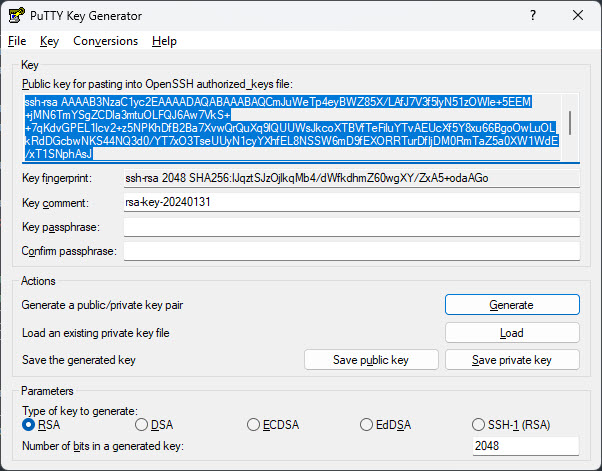
Task: Open the Help menu
Action: pyautogui.click(x=164, y=41)
